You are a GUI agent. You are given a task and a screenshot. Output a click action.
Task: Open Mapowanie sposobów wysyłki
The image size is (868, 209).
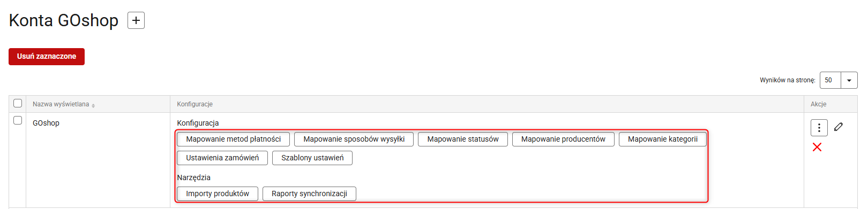(x=354, y=140)
